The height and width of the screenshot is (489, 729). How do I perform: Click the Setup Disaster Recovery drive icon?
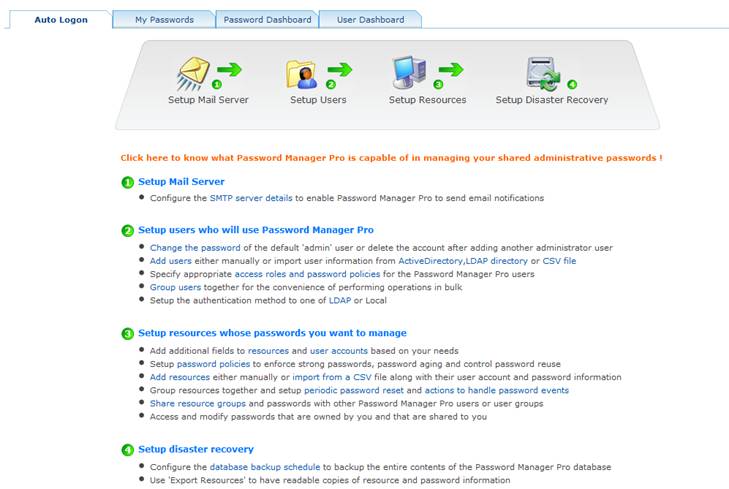click(x=543, y=73)
